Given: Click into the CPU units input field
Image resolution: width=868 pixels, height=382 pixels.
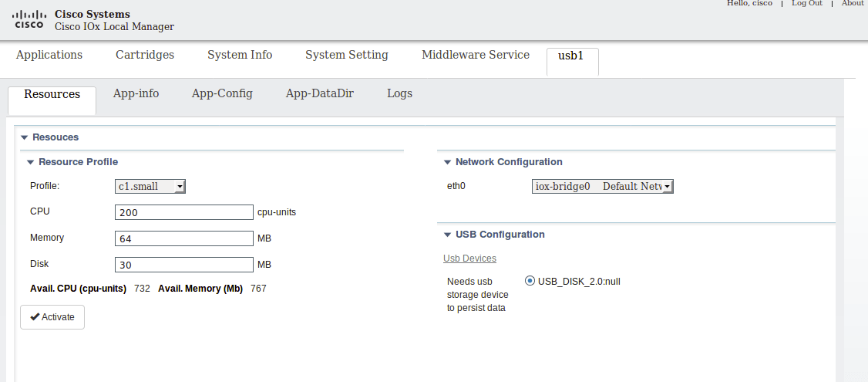Looking at the screenshot, I should (x=183, y=212).
